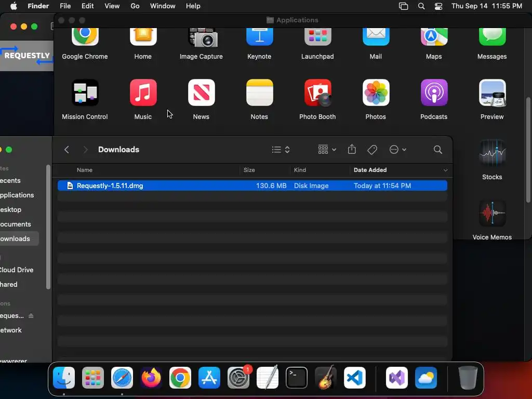This screenshot has height=399, width=532.
Task: Open the Mail app icon
Action: [x=376, y=37]
